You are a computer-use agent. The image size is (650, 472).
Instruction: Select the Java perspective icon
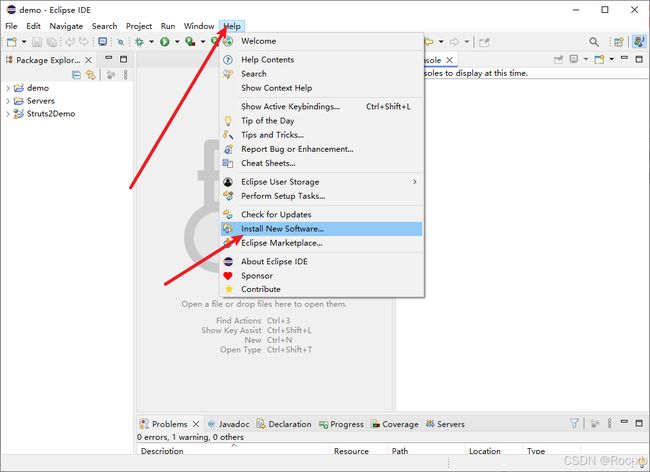tap(639, 42)
